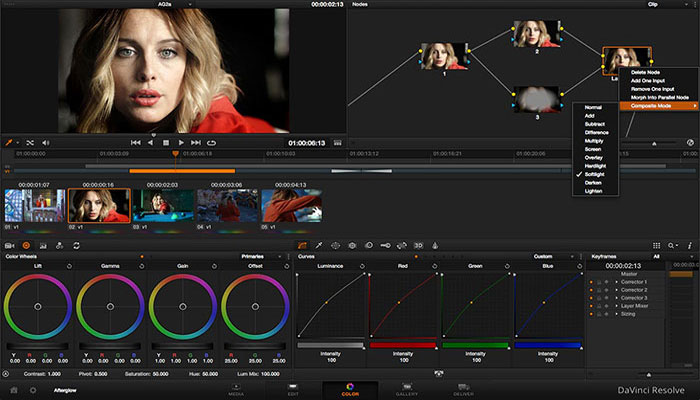Click the green Intensity slider bar
The height and width of the screenshot is (400, 700).
475,345
